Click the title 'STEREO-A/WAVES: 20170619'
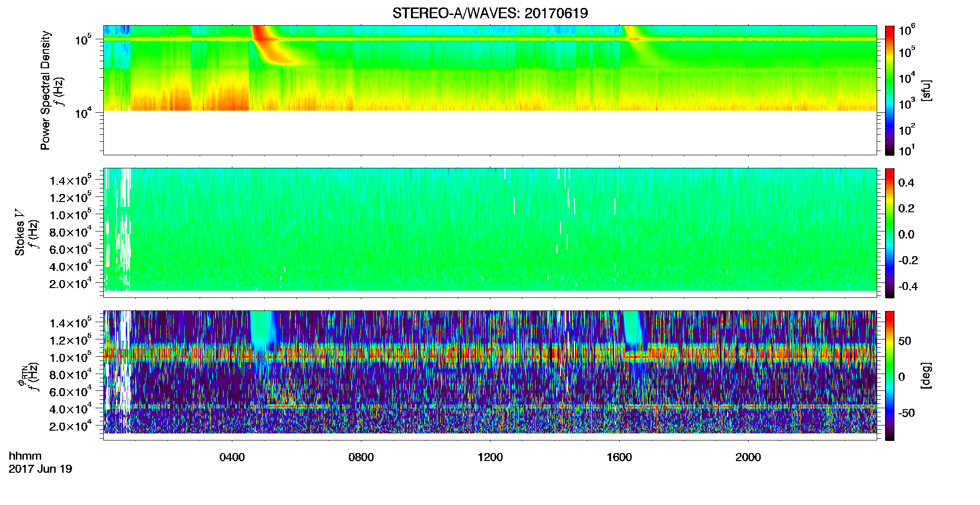The image size is (980, 505). 490,13
